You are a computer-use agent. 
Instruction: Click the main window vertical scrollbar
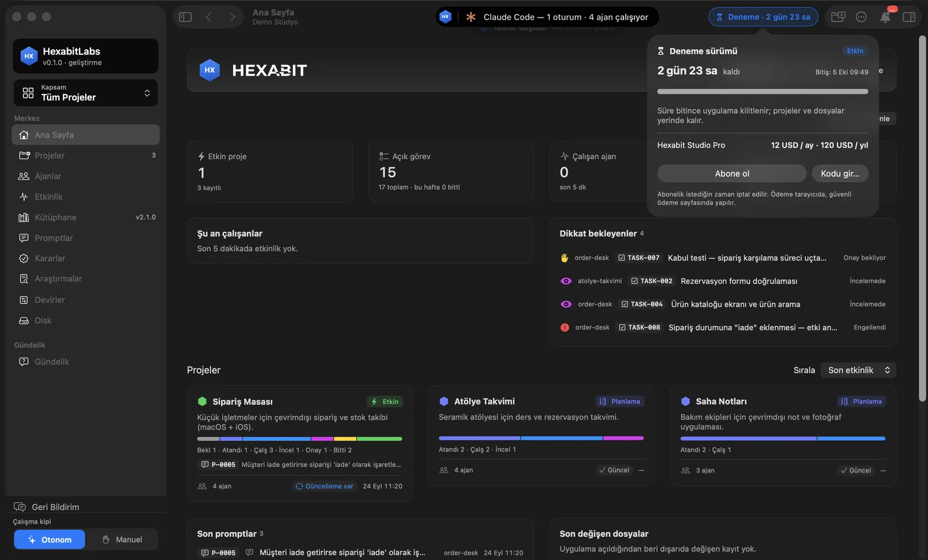coord(922,218)
